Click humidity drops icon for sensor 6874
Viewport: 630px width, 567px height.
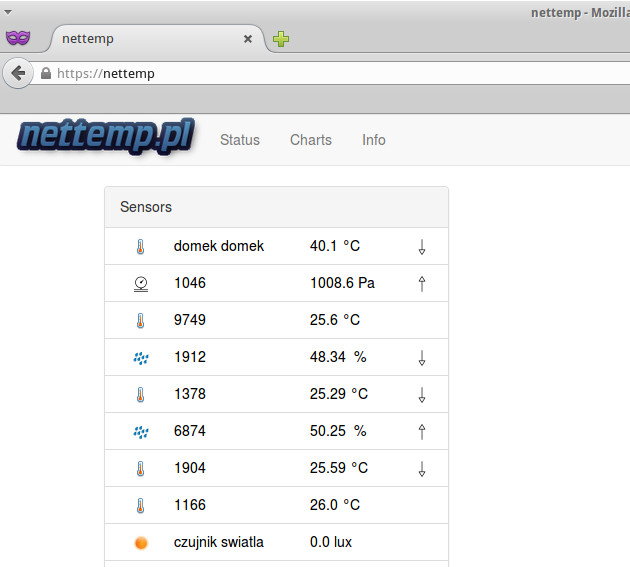141,432
